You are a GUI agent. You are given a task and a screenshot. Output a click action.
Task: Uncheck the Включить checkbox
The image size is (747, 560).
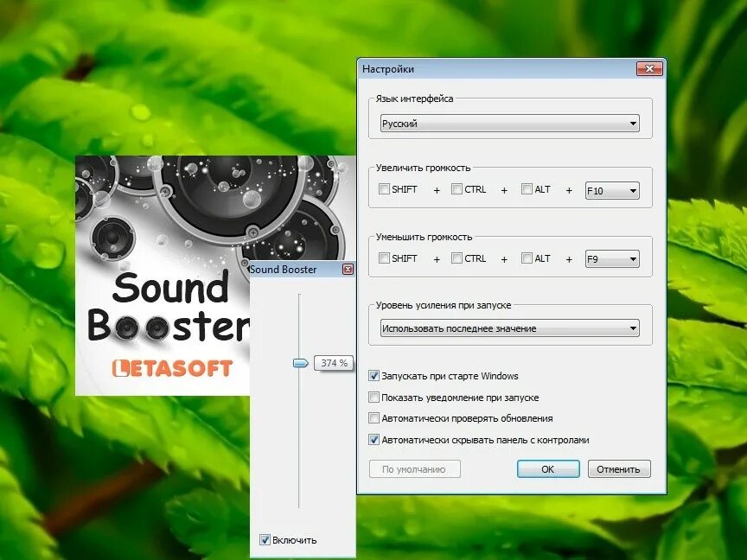pos(265,539)
